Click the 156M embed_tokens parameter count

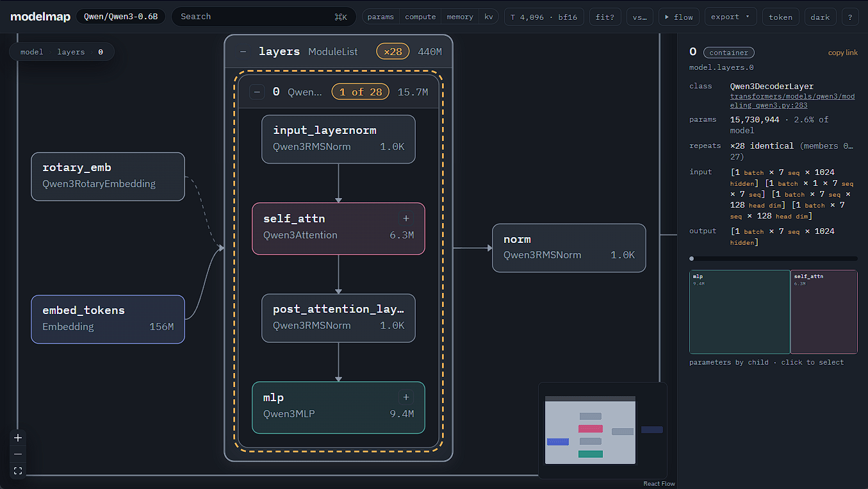[x=161, y=327]
